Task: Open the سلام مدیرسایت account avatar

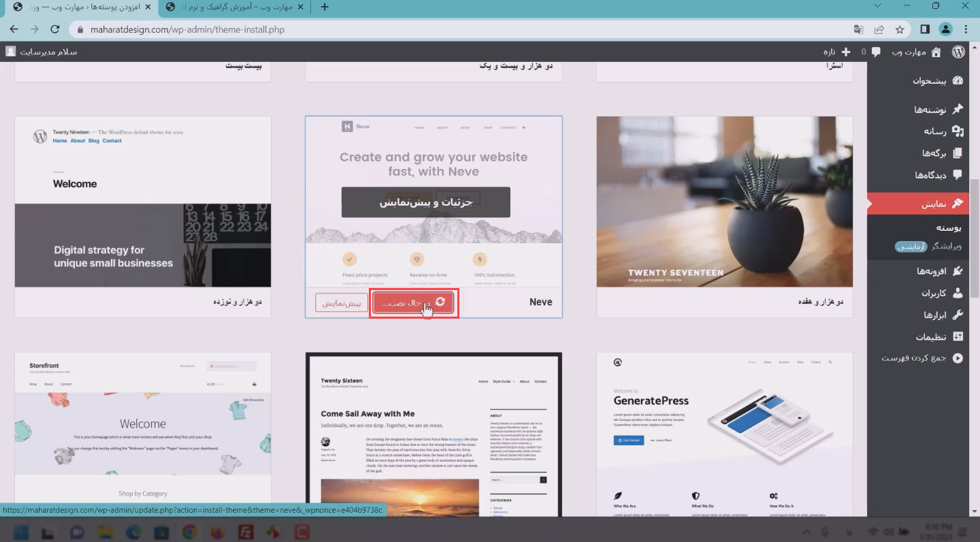Action: point(11,52)
